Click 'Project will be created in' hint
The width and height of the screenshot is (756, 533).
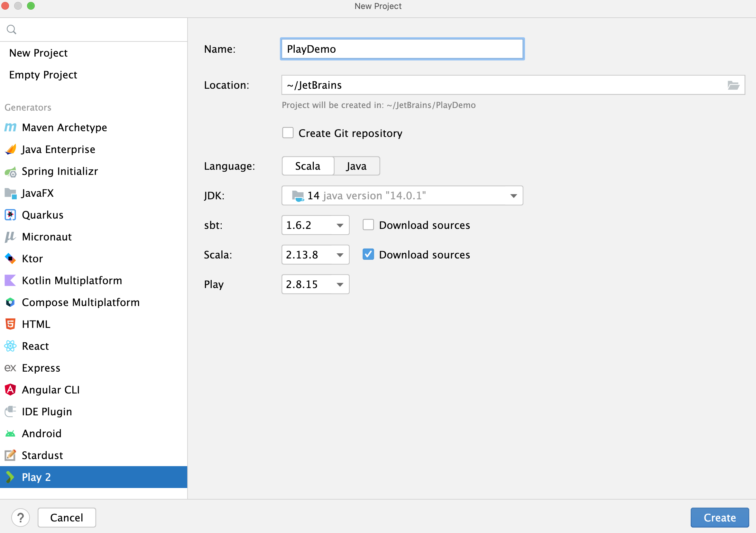point(379,105)
